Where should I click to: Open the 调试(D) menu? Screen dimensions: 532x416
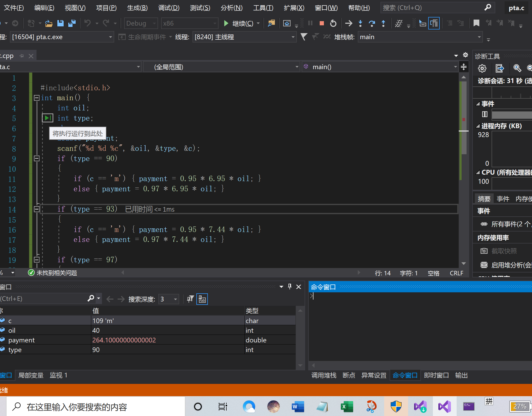click(169, 8)
